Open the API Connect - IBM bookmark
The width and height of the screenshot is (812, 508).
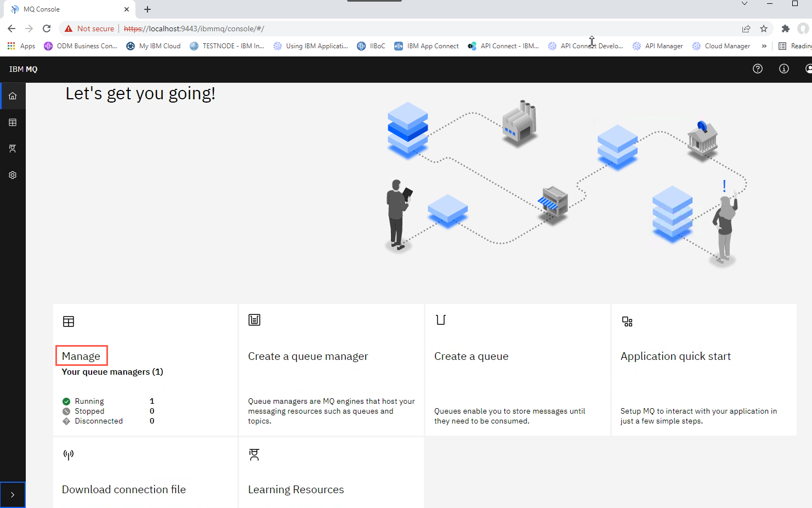click(x=503, y=46)
